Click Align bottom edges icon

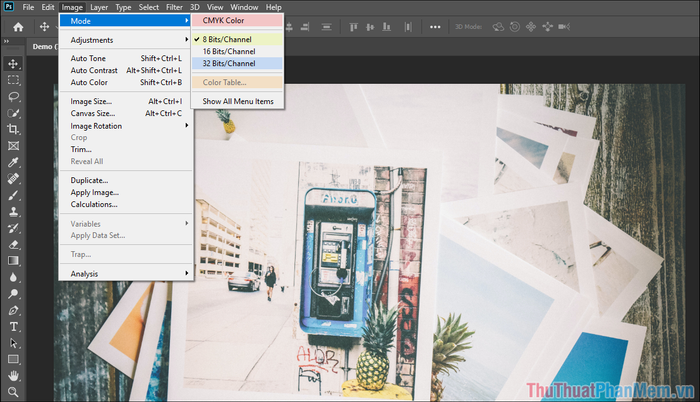click(387, 27)
